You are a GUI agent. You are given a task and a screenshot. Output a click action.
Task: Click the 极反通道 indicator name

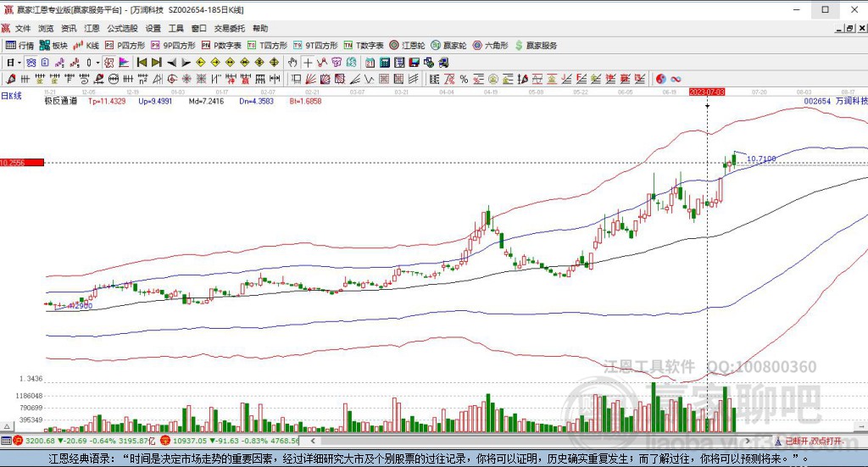[x=61, y=101]
